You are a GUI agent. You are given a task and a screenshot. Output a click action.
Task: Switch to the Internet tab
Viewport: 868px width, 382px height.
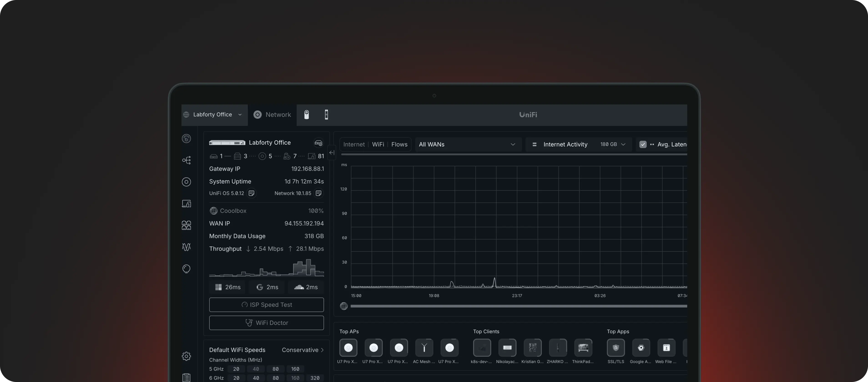pos(354,144)
